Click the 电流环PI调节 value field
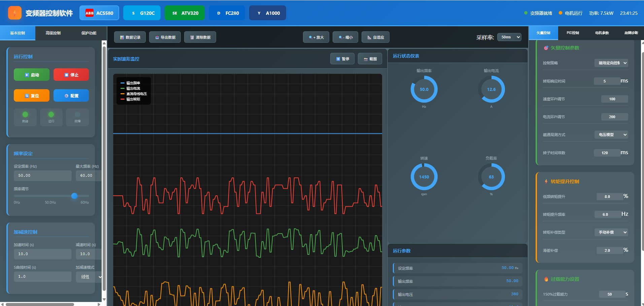The height and width of the screenshot is (306, 644). pyautogui.click(x=615, y=117)
